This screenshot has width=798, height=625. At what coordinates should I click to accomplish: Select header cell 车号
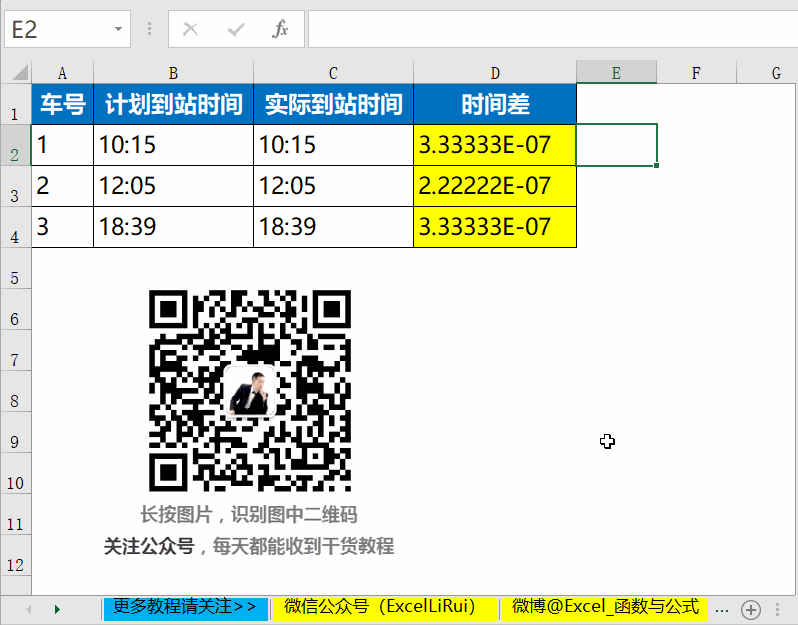click(63, 104)
